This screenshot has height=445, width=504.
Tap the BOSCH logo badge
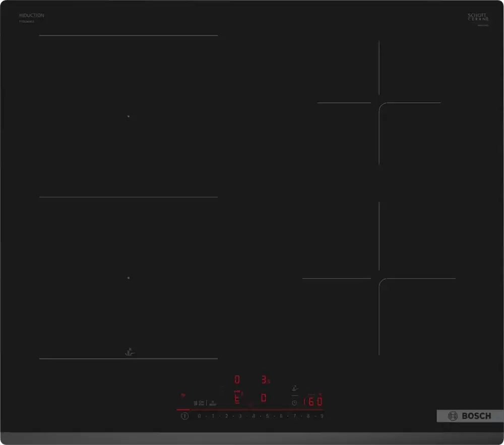click(470, 416)
